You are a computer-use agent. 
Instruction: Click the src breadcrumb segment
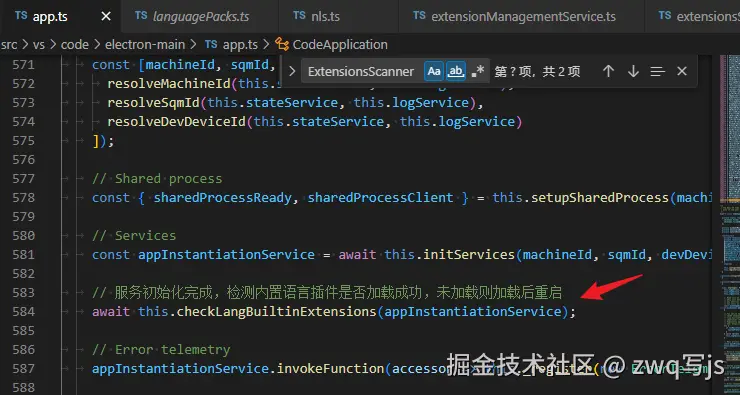point(9,45)
